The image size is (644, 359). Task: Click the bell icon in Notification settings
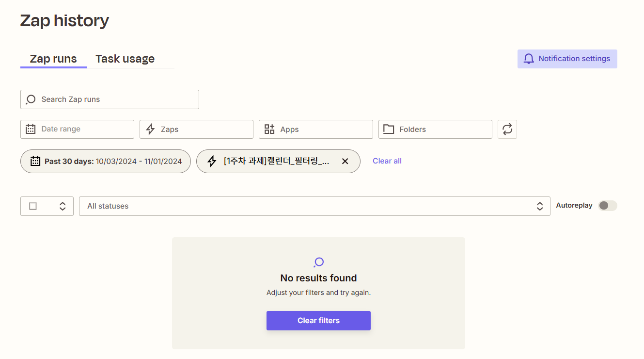[529, 59]
